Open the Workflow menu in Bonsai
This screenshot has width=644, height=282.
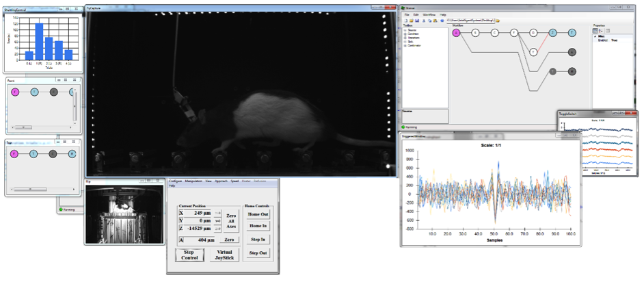[x=429, y=14]
